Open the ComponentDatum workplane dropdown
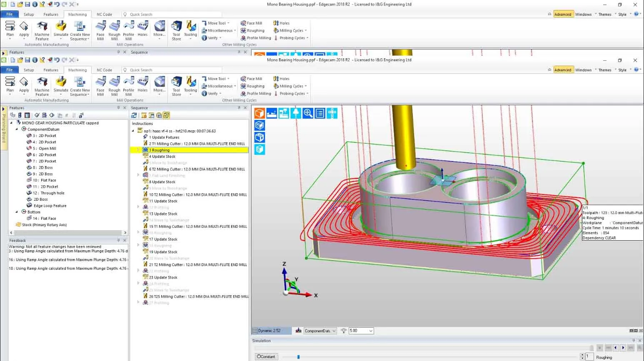This screenshot has width=644, height=361. [x=334, y=331]
